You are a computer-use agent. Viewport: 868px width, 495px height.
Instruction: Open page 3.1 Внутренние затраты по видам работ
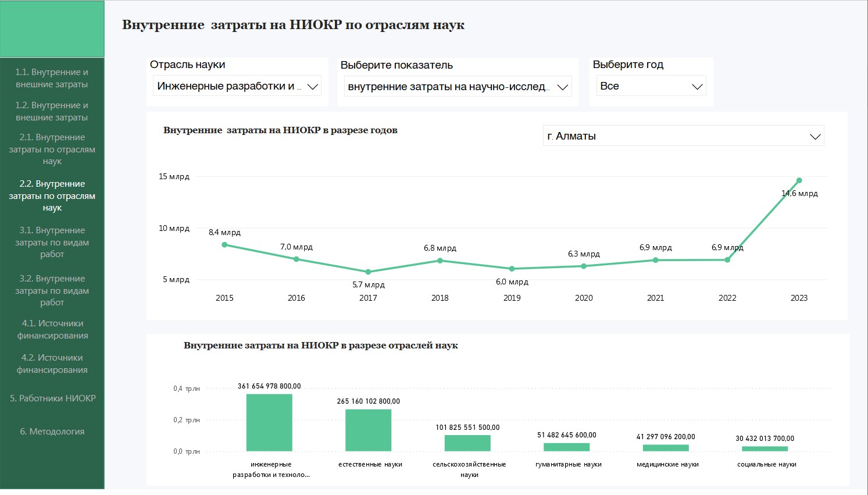tap(52, 242)
